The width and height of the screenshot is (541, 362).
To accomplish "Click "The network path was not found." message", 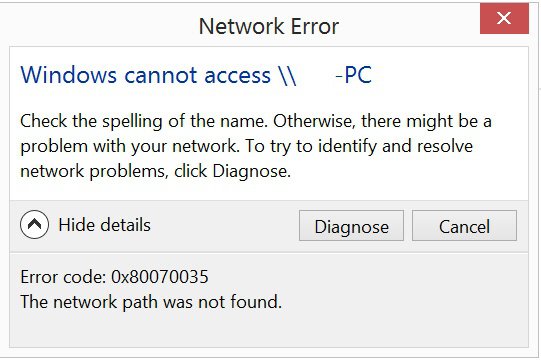I will click(x=151, y=302).
